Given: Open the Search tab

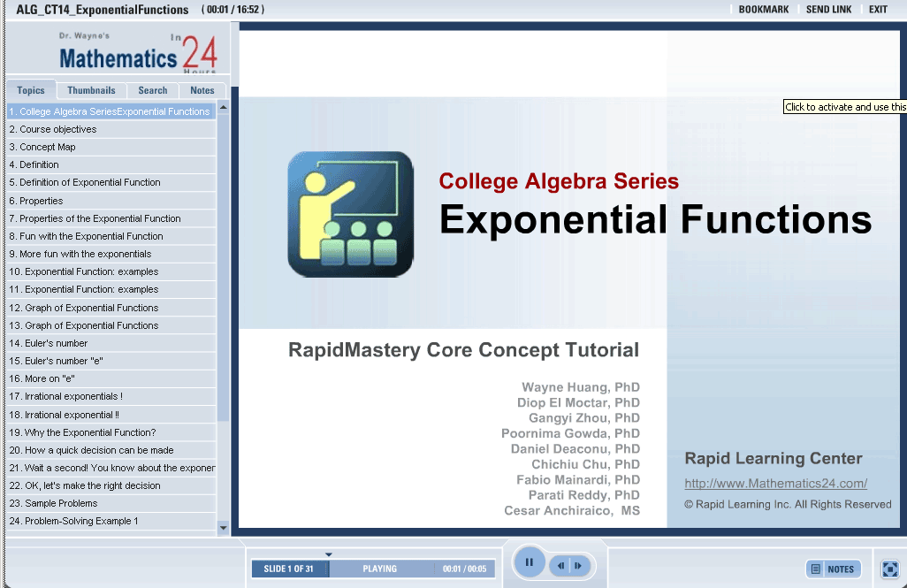Looking at the screenshot, I should click(152, 90).
